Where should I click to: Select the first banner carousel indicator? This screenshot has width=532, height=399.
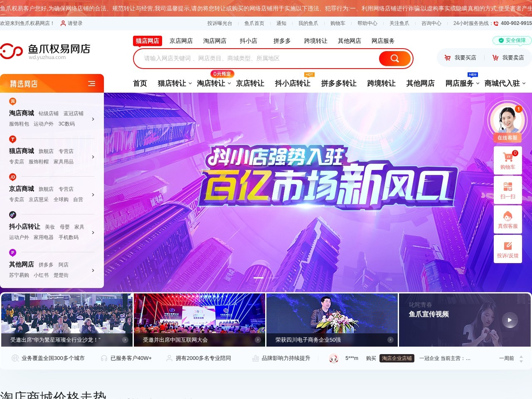click(x=259, y=278)
